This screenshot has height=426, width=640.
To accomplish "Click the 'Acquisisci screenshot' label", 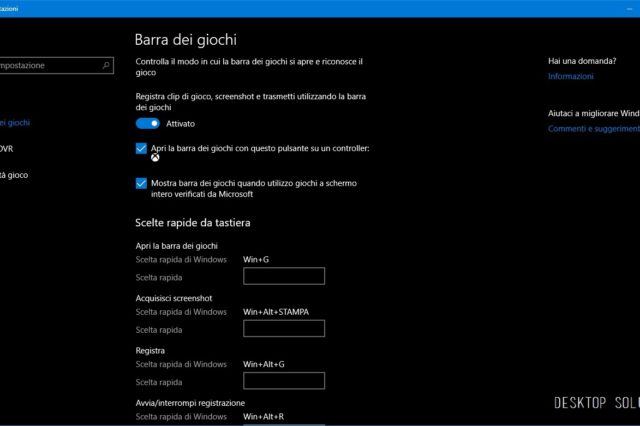I will tap(174, 298).
